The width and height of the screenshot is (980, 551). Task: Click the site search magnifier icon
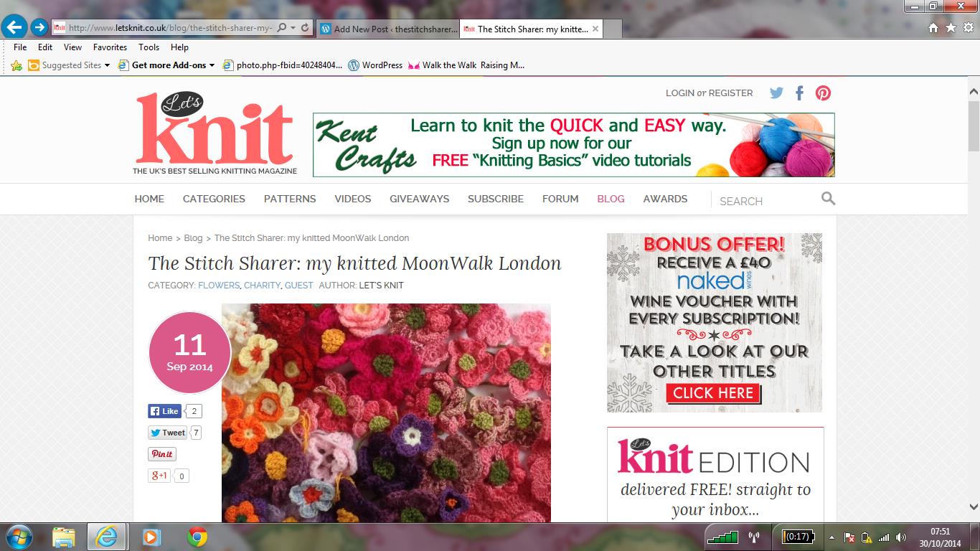tap(828, 199)
